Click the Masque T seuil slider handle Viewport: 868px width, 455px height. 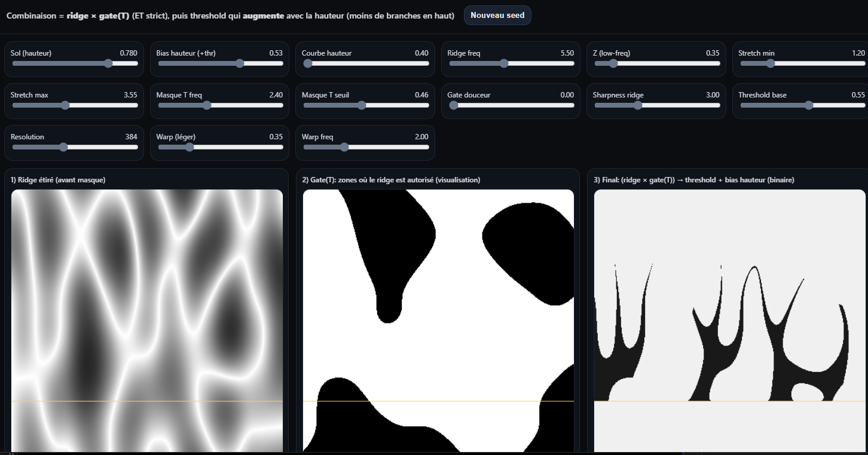(x=361, y=105)
